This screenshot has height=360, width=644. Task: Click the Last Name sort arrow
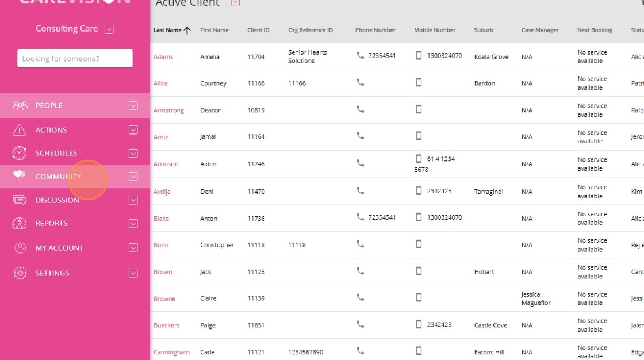tap(187, 30)
